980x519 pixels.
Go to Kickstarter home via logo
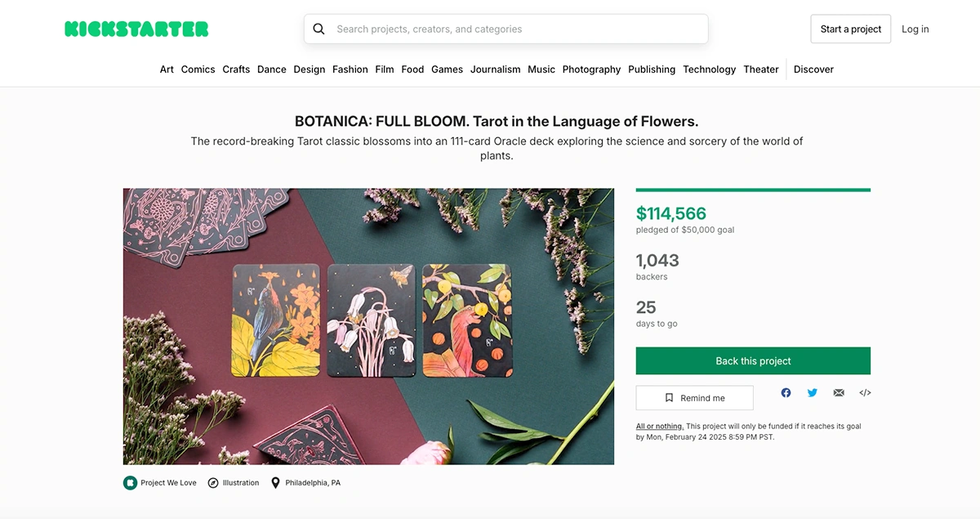(136, 29)
